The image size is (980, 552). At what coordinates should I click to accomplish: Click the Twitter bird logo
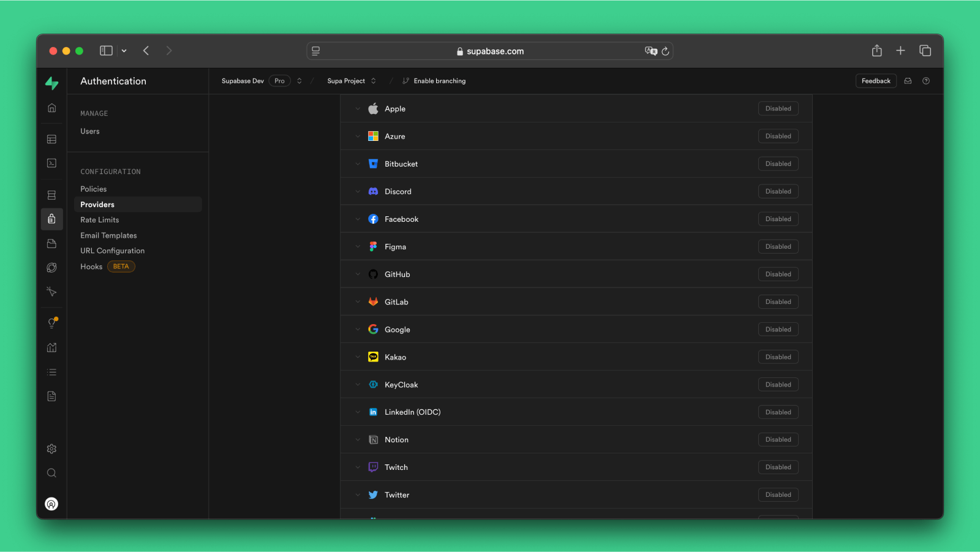(373, 494)
